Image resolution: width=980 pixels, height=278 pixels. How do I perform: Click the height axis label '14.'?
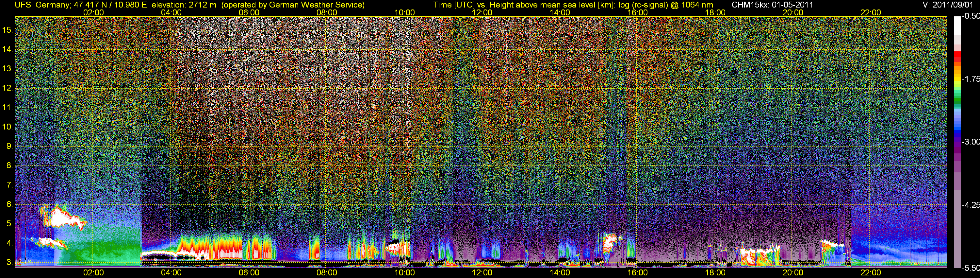8,49
